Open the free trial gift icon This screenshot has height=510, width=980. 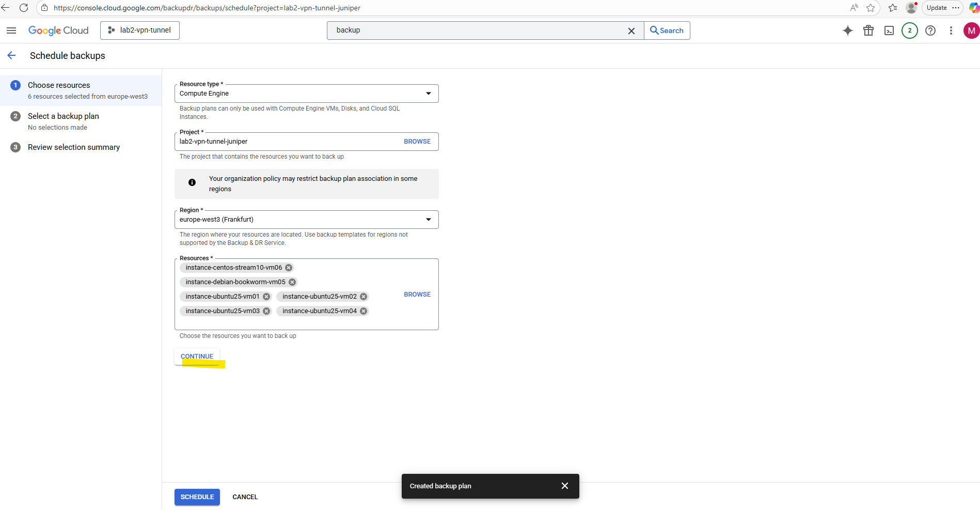[868, 30]
